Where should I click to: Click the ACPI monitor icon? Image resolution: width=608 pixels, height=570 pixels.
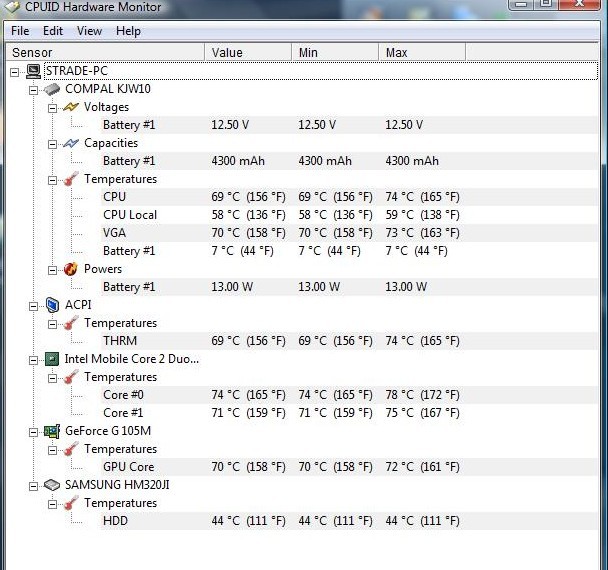[x=52, y=305]
